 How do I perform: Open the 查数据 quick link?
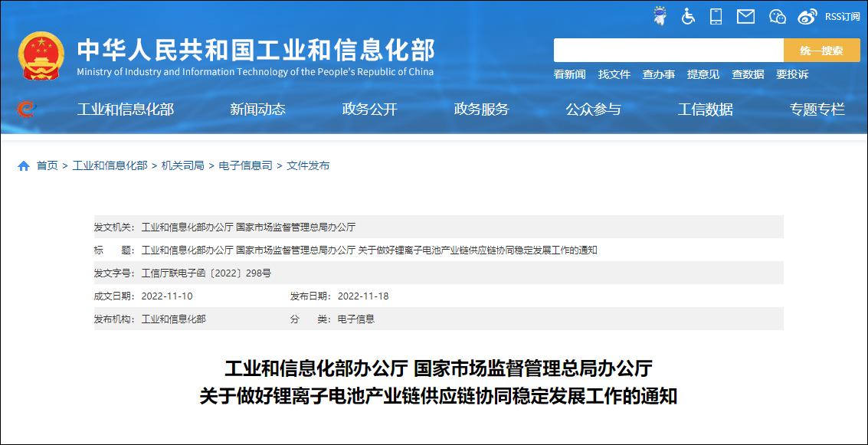tap(748, 74)
